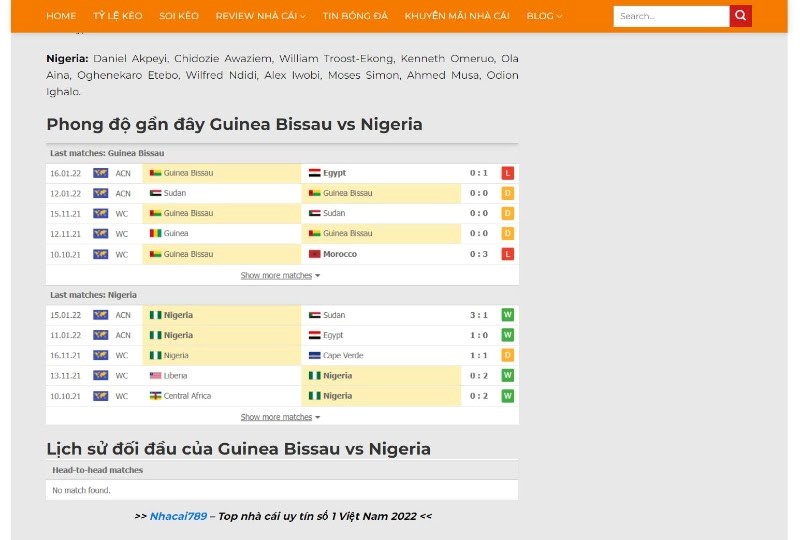Open the Soi Kèo menu item
This screenshot has width=800, height=540.
coord(179,16)
